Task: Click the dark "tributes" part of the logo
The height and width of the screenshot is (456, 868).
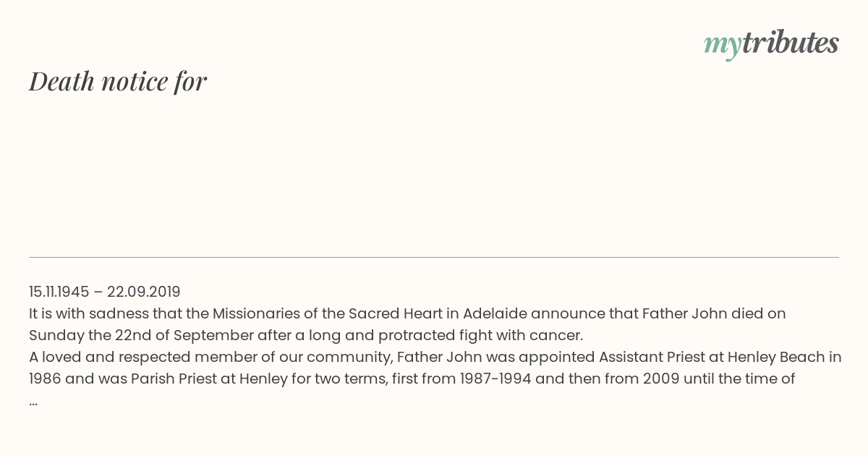Action: tap(790, 43)
